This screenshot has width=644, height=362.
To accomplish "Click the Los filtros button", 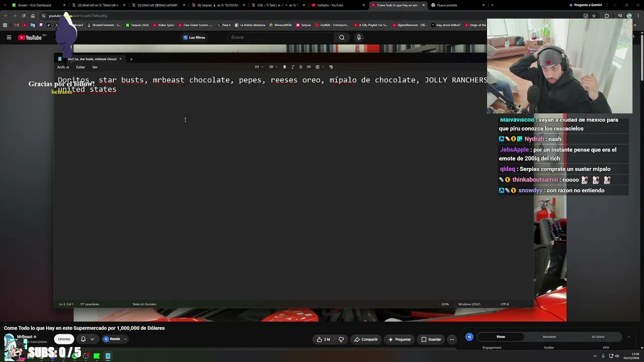I will [194, 37].
